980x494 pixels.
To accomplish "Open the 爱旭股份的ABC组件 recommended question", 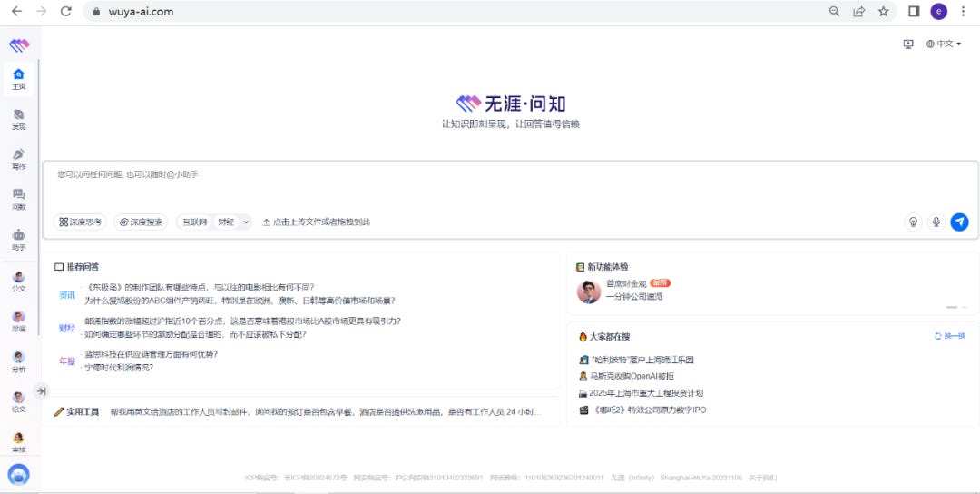I will 240,301.
